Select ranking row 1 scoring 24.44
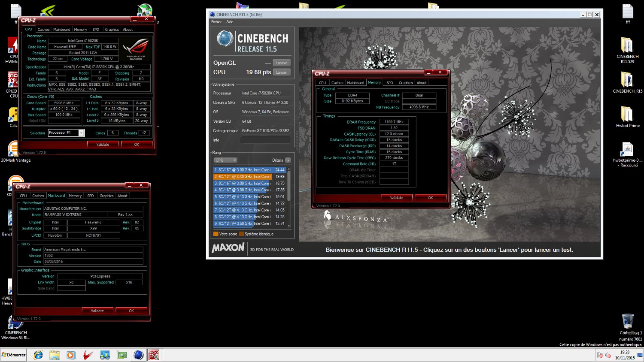 coord(249,170)
